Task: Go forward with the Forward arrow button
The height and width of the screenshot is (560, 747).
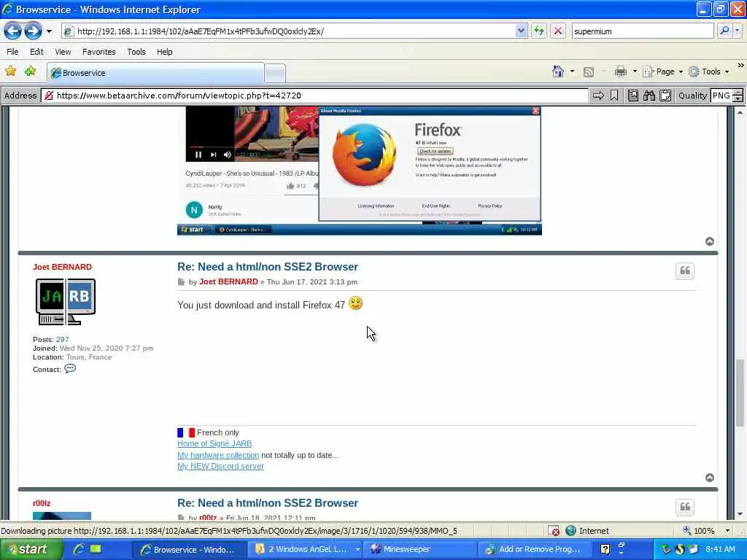Action: [x=33, y=31]
